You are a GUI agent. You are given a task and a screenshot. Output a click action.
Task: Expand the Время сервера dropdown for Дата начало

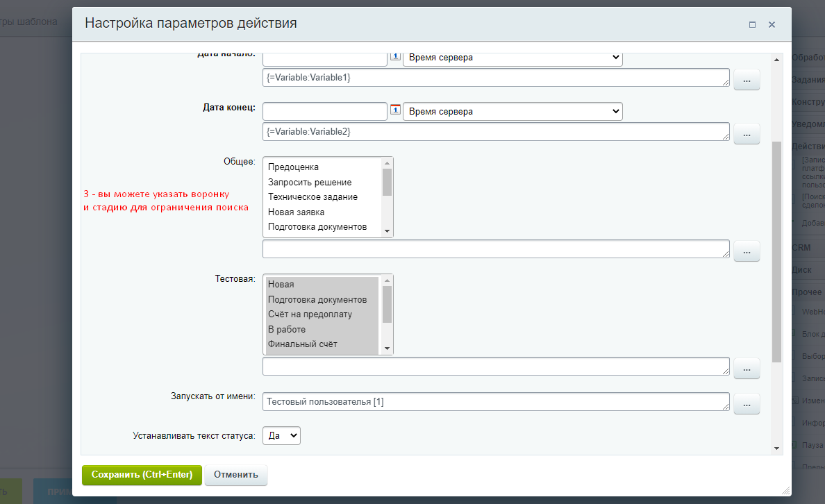coord(512,58)
